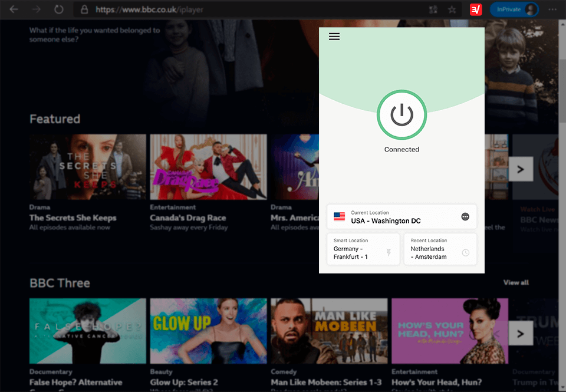This screenshot has height=392, width=566.
Task: Click the USA flag icon
Action: pyautogui.click(x=340, y=216)
